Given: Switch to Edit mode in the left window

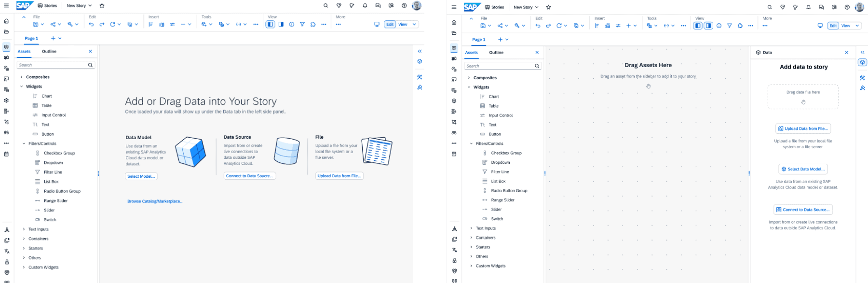Looking at the screenshot, I should coord(390,24).
